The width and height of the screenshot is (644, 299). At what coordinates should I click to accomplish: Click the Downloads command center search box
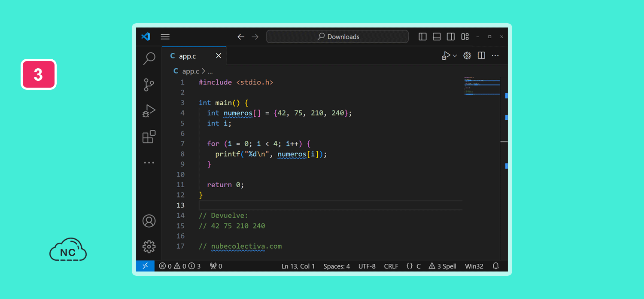point(337,37)
